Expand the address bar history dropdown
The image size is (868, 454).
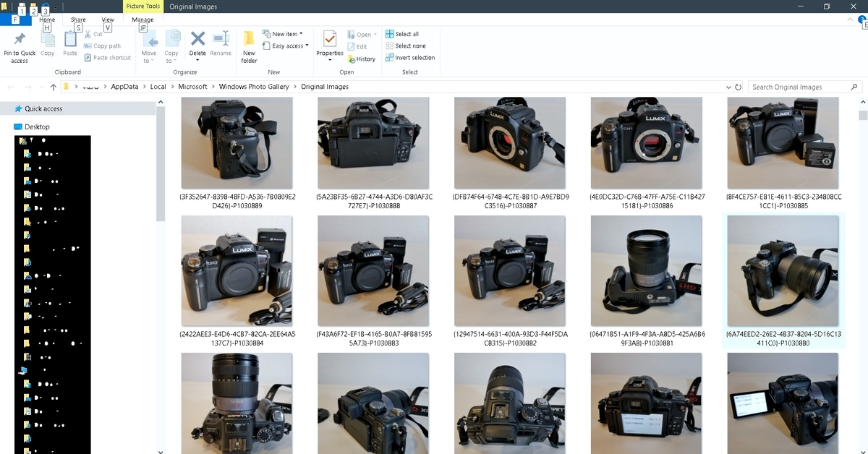[x=728, y=87]
